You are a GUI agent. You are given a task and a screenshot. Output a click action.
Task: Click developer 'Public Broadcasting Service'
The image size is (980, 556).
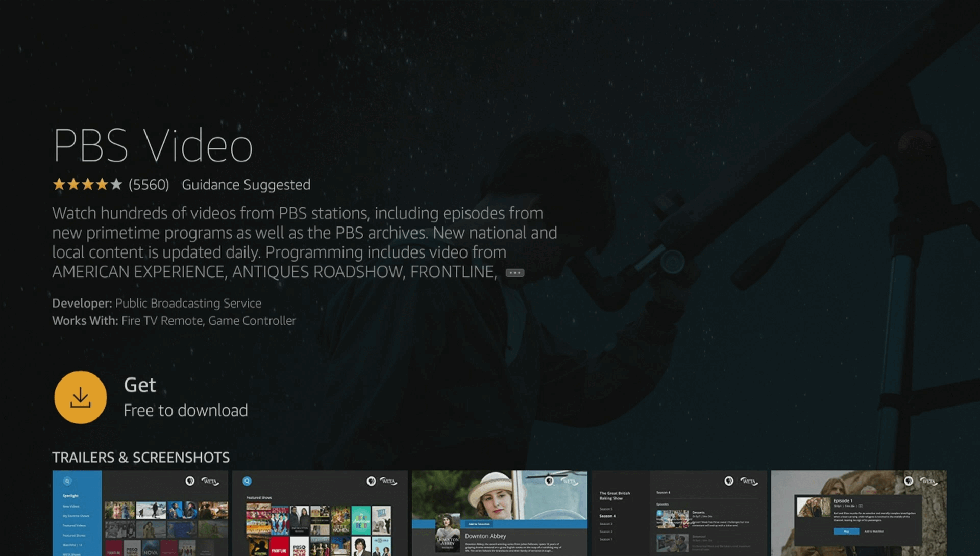(x=188, y=303)
